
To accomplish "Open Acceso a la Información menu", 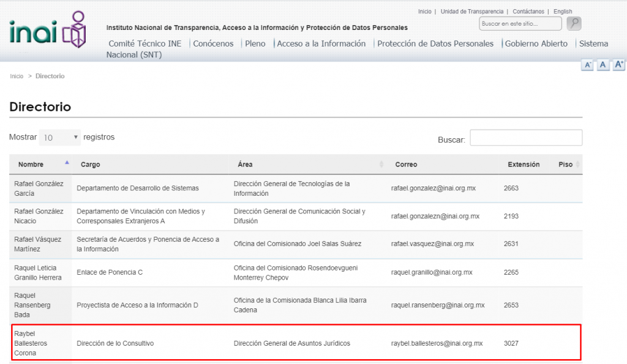I will click(x=321, y=43).
